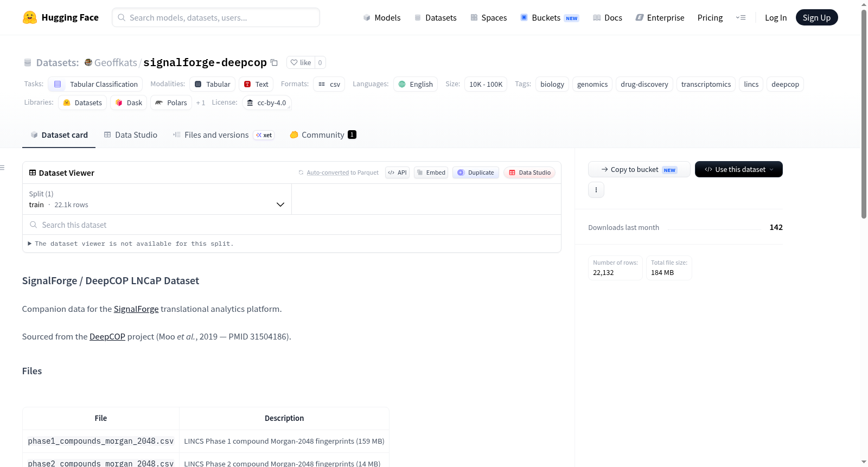Focus the Search this dataset field

[x=292, y=225]
